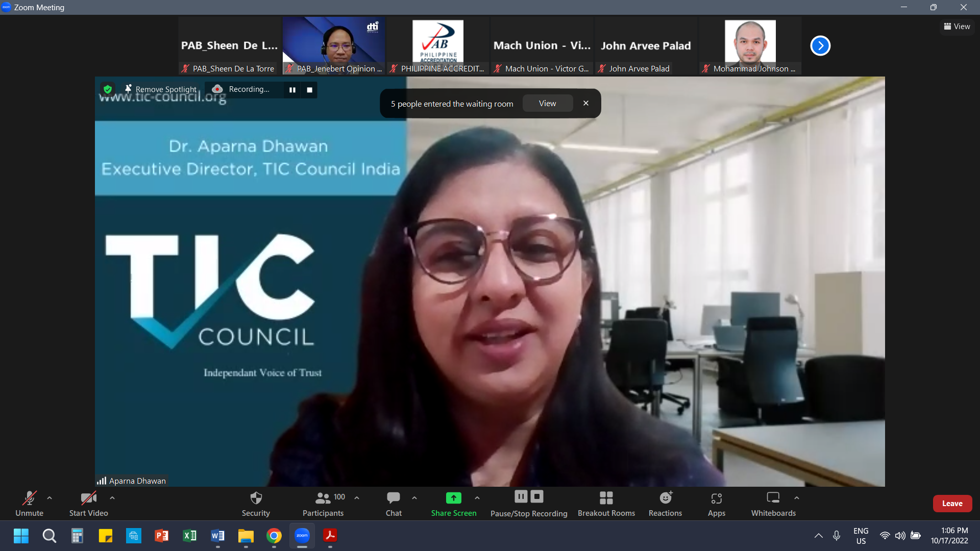
Task: Open Breakout Rooms
Action: [x=606, y=503]
